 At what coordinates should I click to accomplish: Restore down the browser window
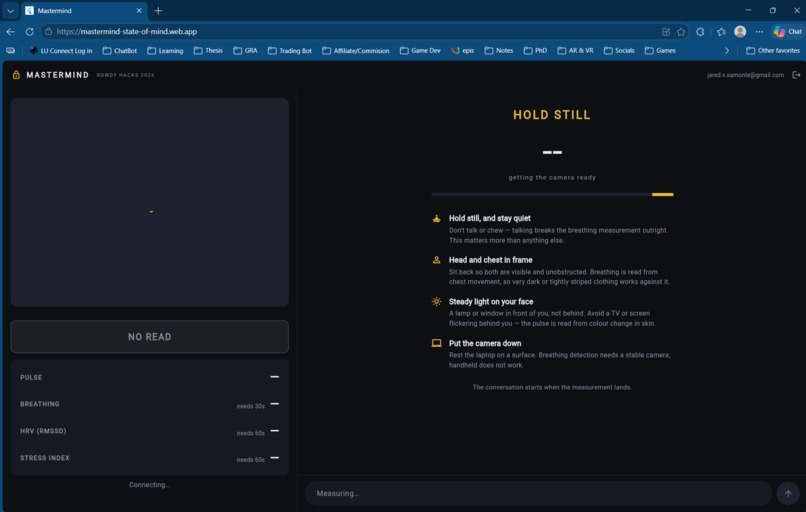pyautogui.click(x=773, y=10)
